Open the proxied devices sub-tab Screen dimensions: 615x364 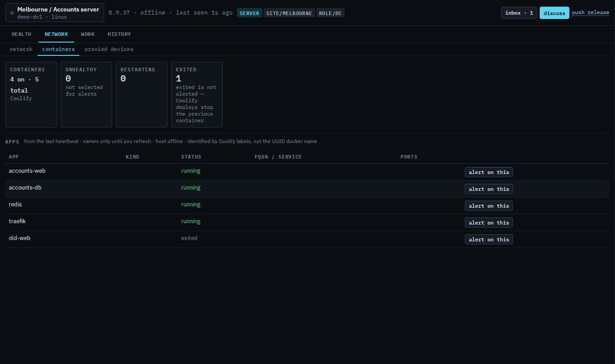click(x=109, y=49)
